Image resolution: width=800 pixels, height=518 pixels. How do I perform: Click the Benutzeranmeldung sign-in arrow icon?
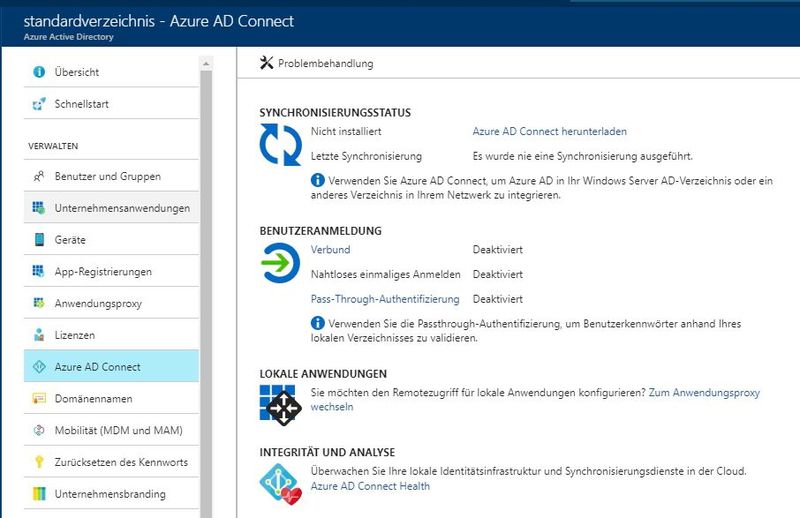point(280,263)
